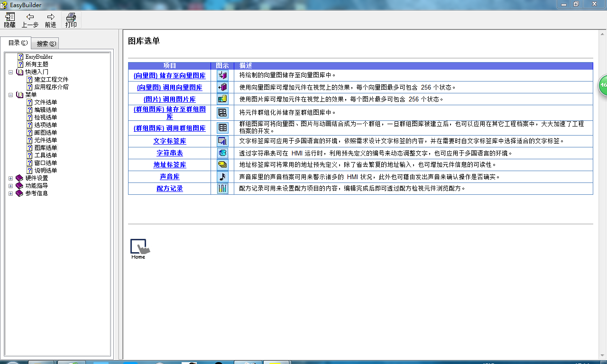This screenshot has height=364, width=607.
Task: Select 工具选单 in the contents tree
Action: tap(46, 155)
